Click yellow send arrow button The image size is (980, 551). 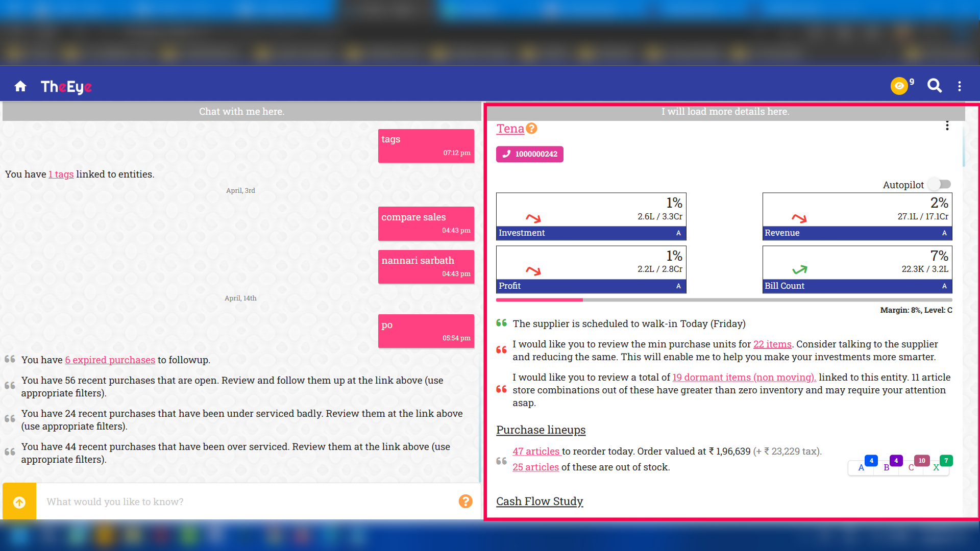click(x=19, y=502)
